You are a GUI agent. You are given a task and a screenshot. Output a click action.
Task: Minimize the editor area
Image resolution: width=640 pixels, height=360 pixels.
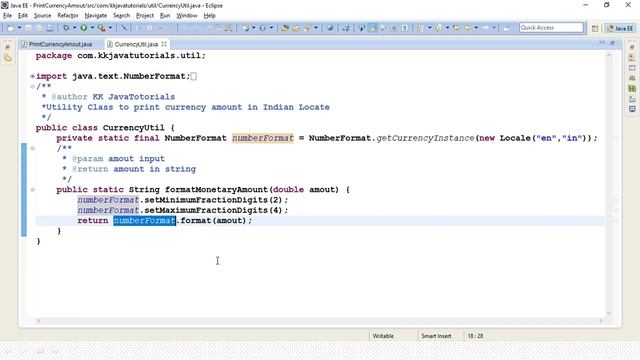tap(602, 43)
